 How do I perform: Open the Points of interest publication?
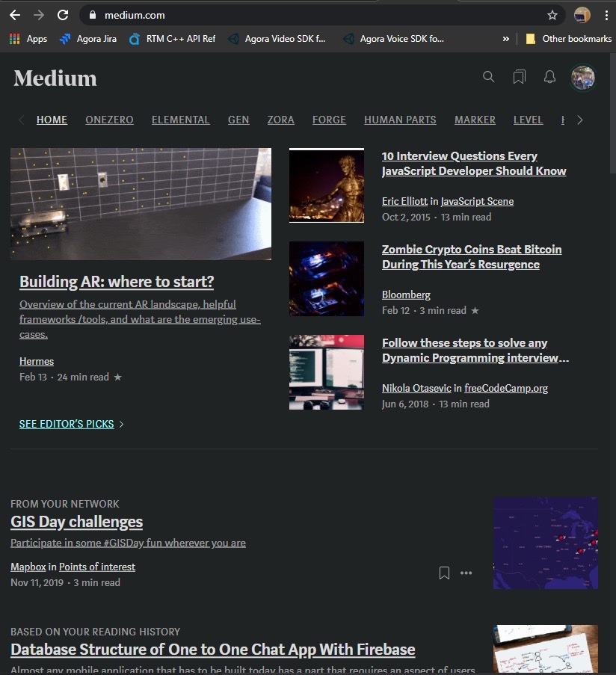click(x=97, y=567)
